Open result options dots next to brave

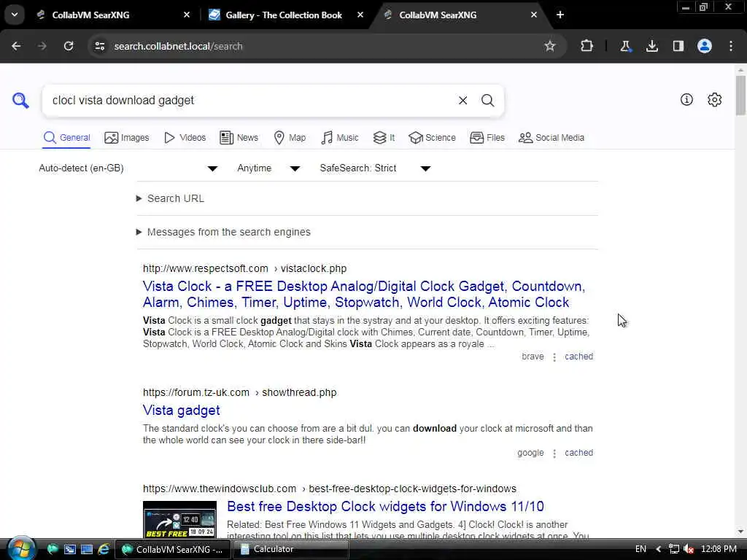coord(554,357)
